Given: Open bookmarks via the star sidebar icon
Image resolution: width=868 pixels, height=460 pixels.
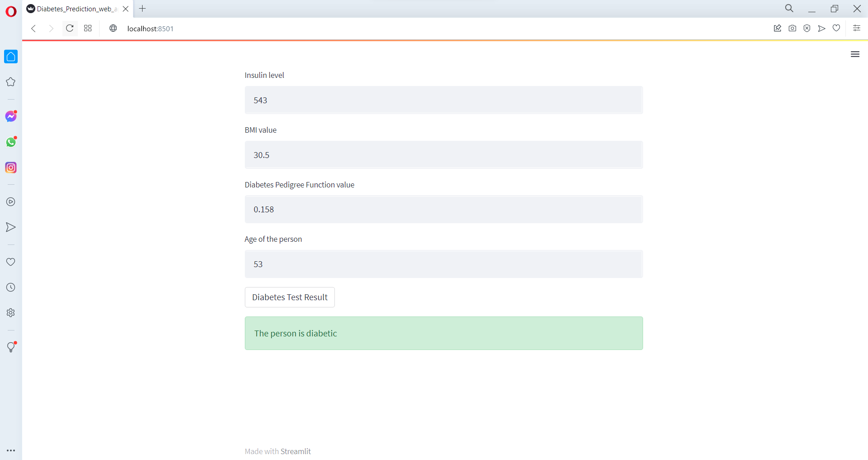Looking at the screenshot, I should coord(10,82).
